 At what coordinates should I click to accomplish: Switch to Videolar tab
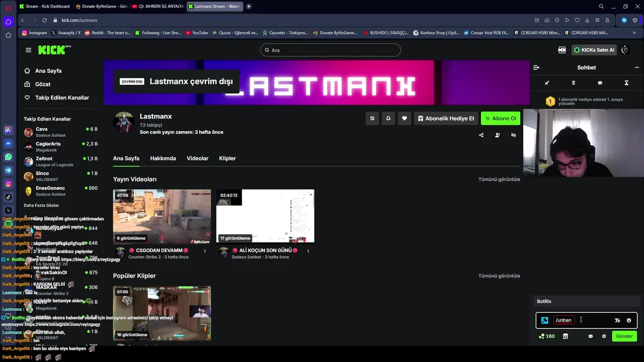click(x=197, y=158)
